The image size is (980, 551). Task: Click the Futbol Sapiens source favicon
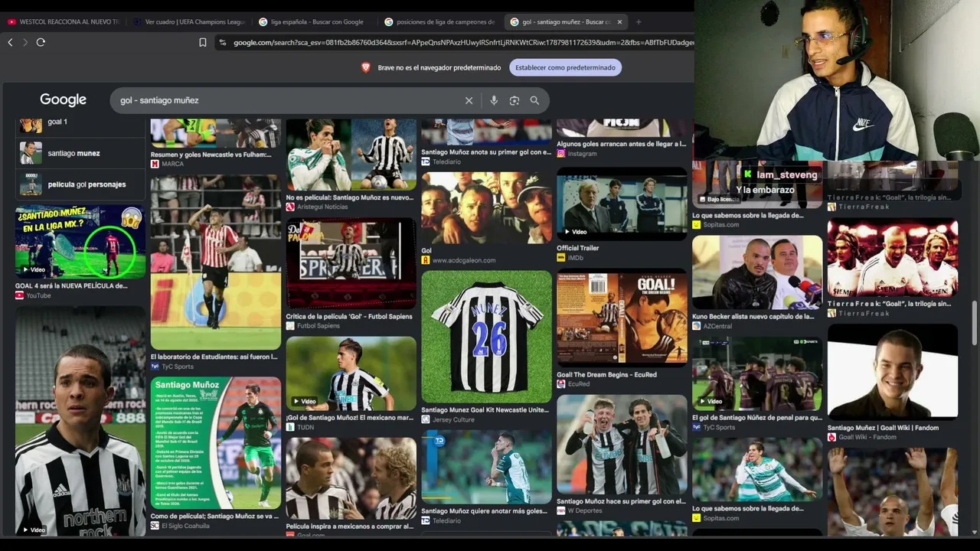(290, 326)
